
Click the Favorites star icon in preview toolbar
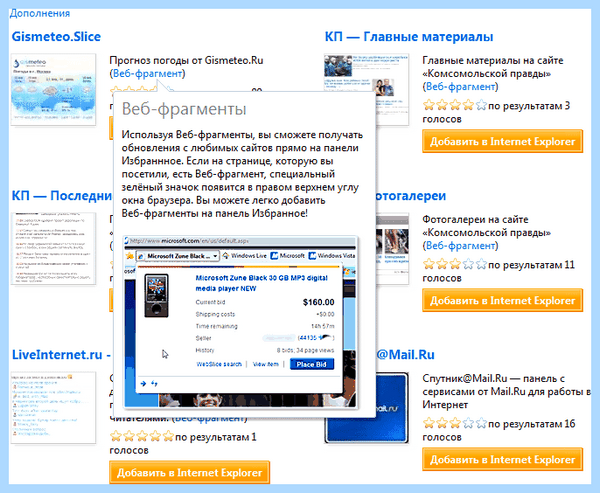click(130, 256)
